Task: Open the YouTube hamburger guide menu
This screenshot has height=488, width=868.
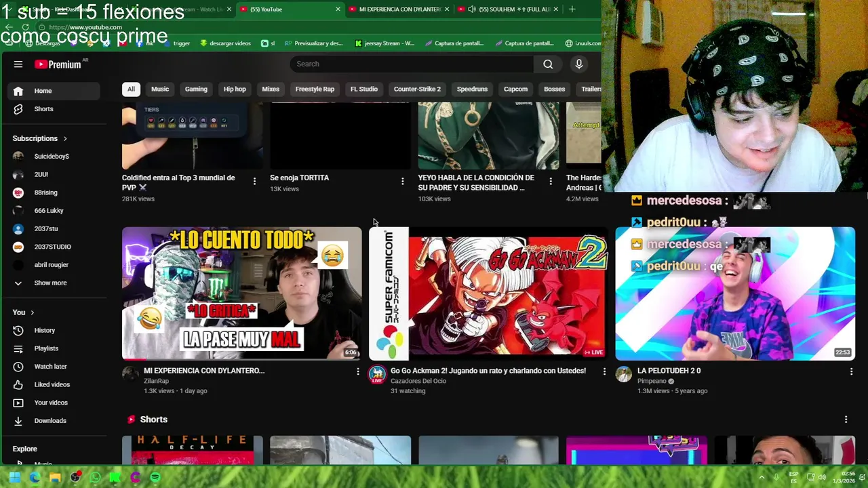Action: 18,64
